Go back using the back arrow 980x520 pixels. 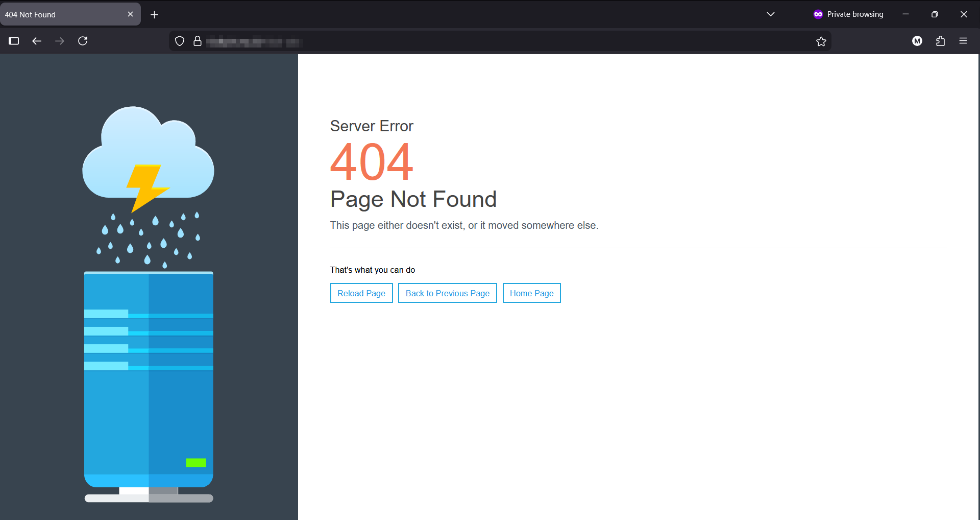coord(36,41)
